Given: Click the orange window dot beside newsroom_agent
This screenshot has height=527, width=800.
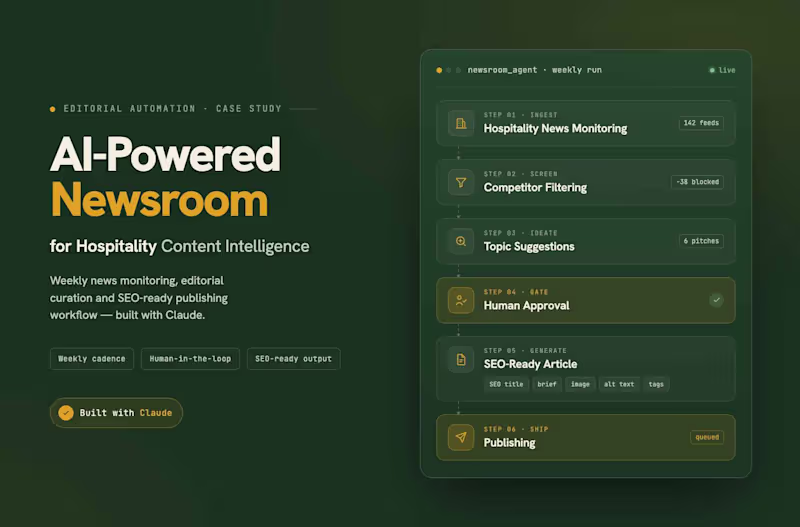Looking at the screenshot, I should pyautogui.click(x=439, y=70).
